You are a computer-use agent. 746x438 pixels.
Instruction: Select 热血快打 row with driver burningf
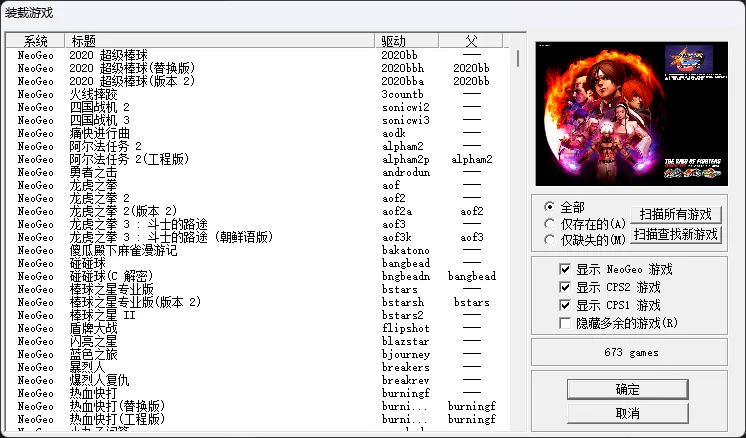click(x=257, y=393)
